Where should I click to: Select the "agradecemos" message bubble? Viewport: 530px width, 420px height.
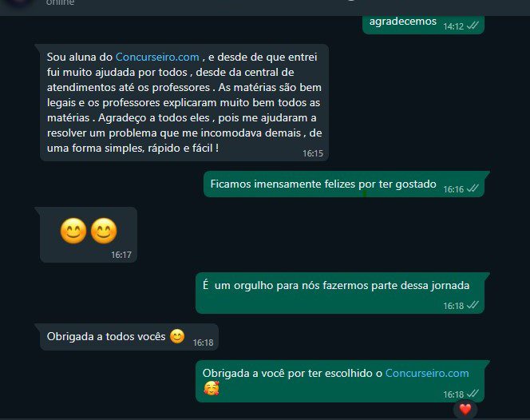(x=423, y=24)
